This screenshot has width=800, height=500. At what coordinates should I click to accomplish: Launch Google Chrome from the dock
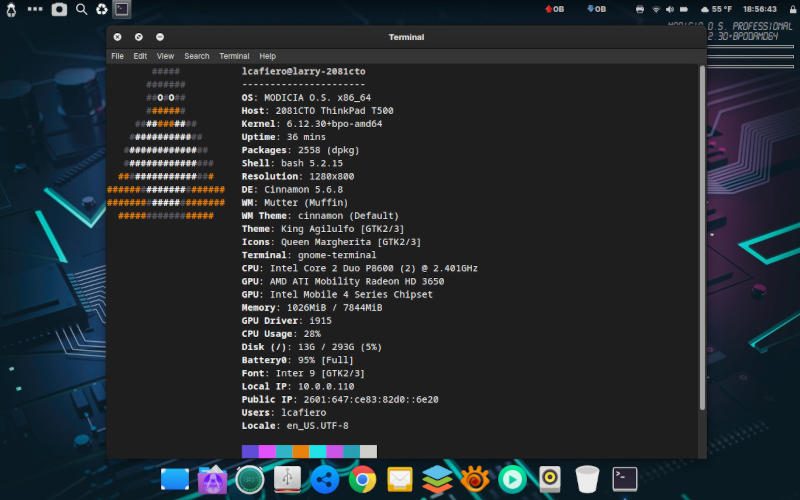click(x=362, y=480)
